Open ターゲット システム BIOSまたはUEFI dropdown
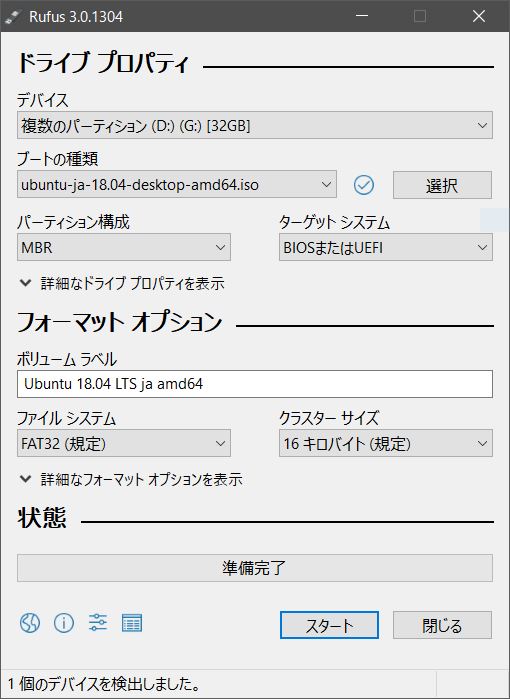The width and height of the screenshot is (510, 699). coord(386,247)
